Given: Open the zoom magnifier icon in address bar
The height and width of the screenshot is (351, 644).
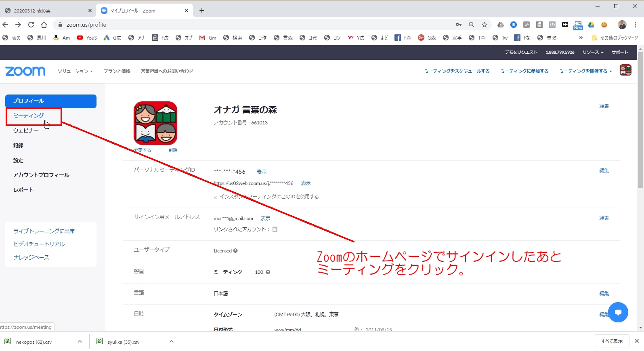Looking at the screenshot, I should point(471,25).
